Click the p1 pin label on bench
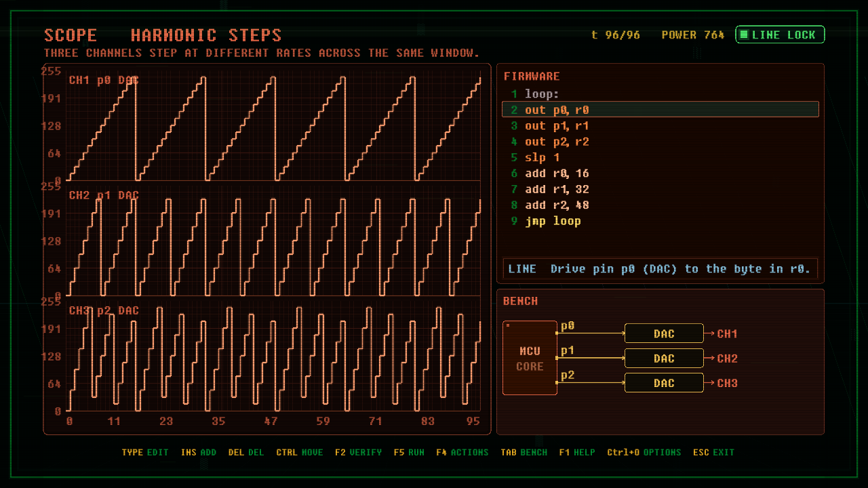The width and height of the screenshot is (868, 488). click(x=568, y=350)
